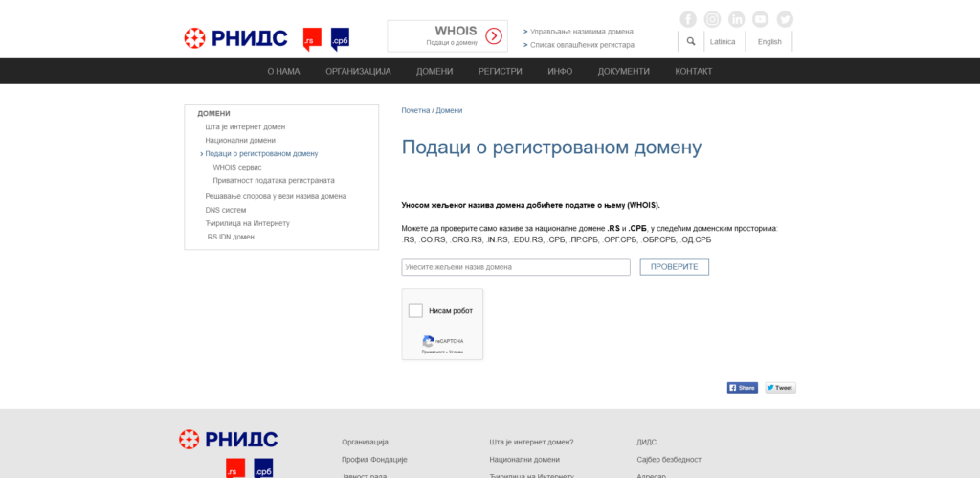Open 'Управљање називима домена' arrow link
980x478 pixels.
[x=582, y=32]
